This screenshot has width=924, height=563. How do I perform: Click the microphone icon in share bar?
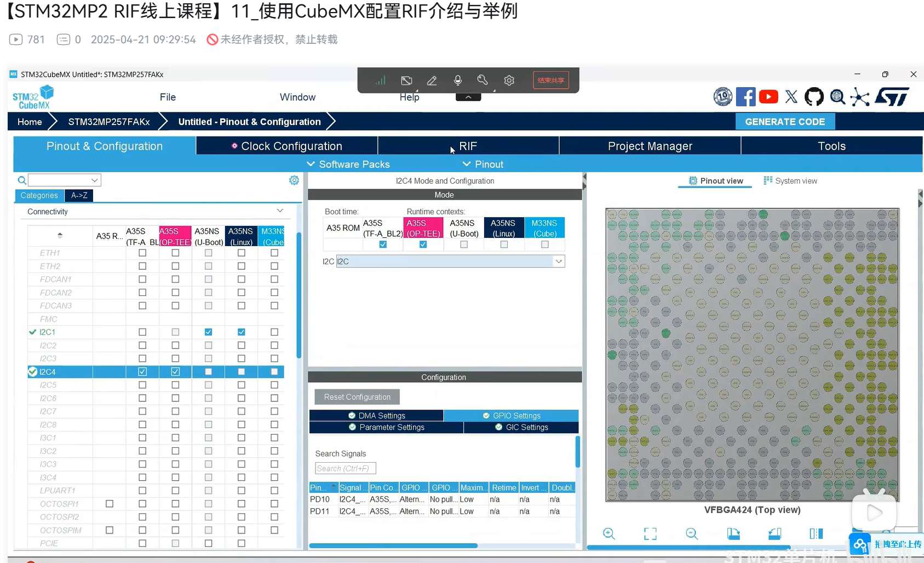pos(458,81)
